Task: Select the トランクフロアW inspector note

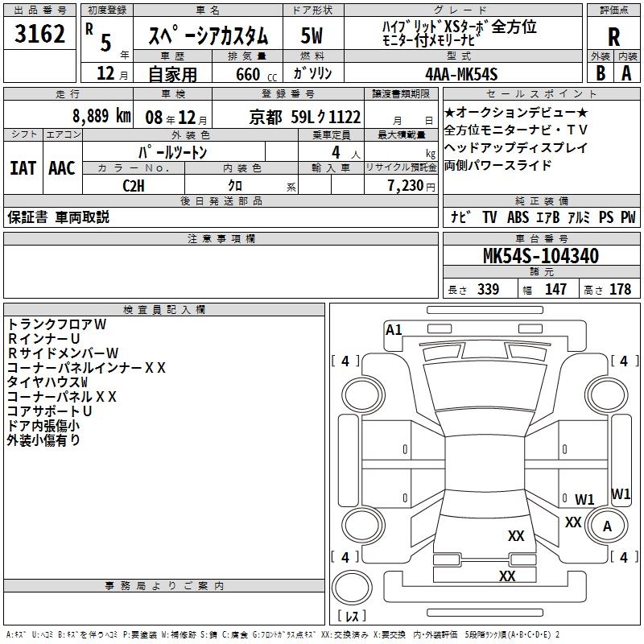Action: [57, 324]
